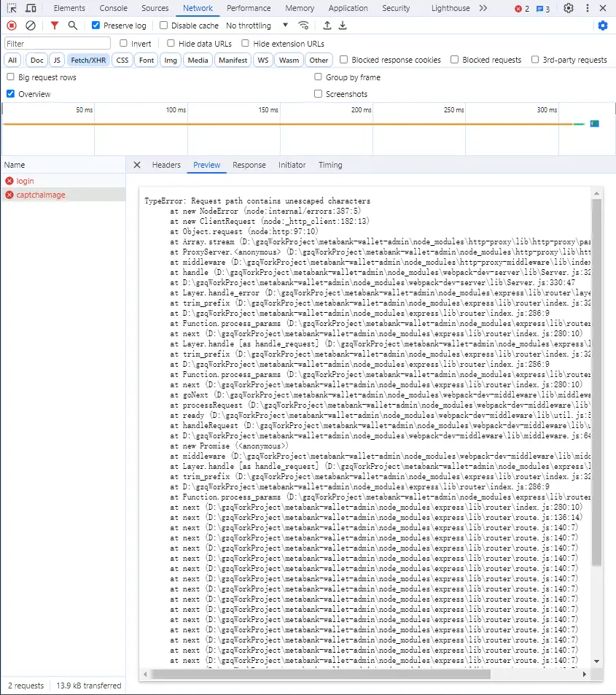Screen dimensions: 616x695
Task: Open the Timing sub-tab
Action: (x=330, y=165)
